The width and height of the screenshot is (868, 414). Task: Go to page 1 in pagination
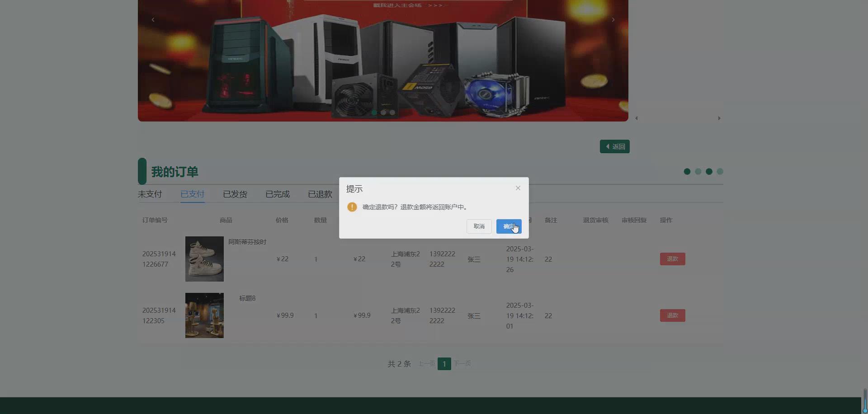coord(444,363)
